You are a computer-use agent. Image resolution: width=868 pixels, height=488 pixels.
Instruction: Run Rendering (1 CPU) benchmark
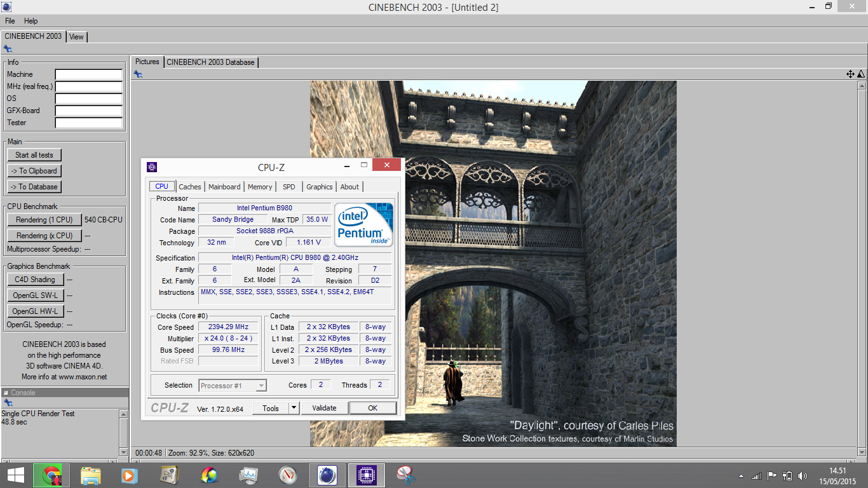tap(44, 220)
